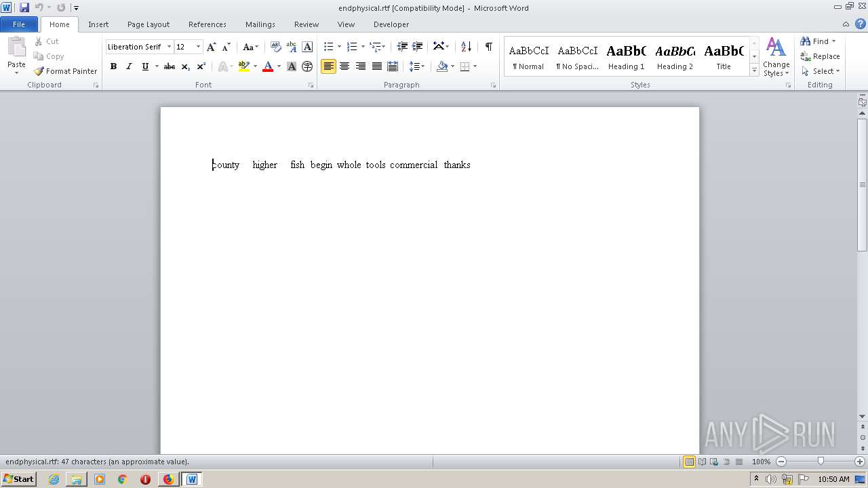This screenshot has height=488, width=868.
Task: Open the font size dropdown
Action: (x=198, y=47)
